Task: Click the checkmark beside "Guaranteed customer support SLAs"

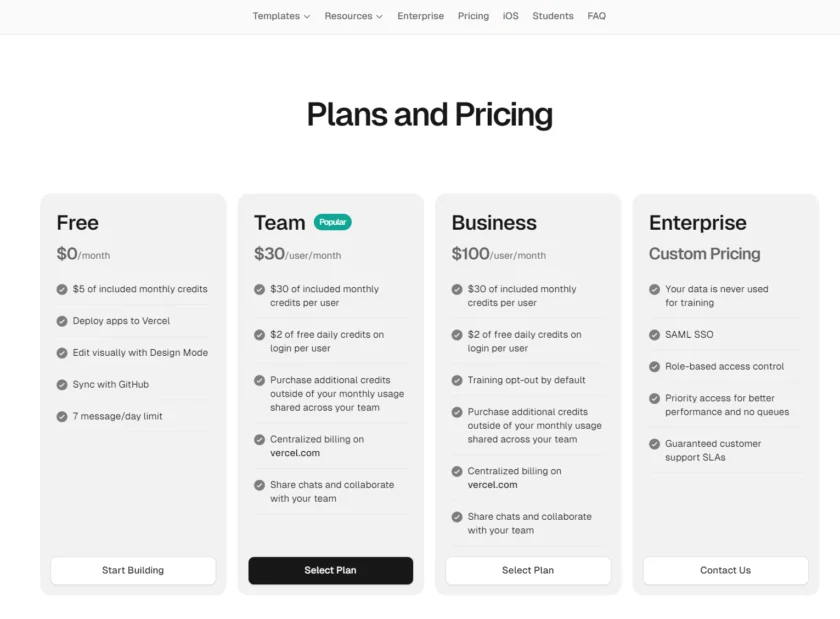Action: (x=654, y=443)
